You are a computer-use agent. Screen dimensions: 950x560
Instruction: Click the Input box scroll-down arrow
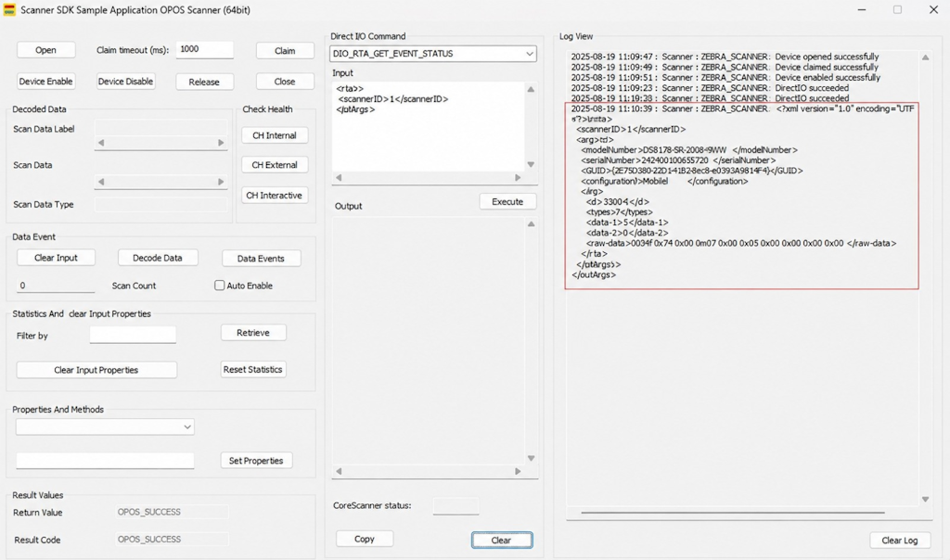tap(531, 165)
